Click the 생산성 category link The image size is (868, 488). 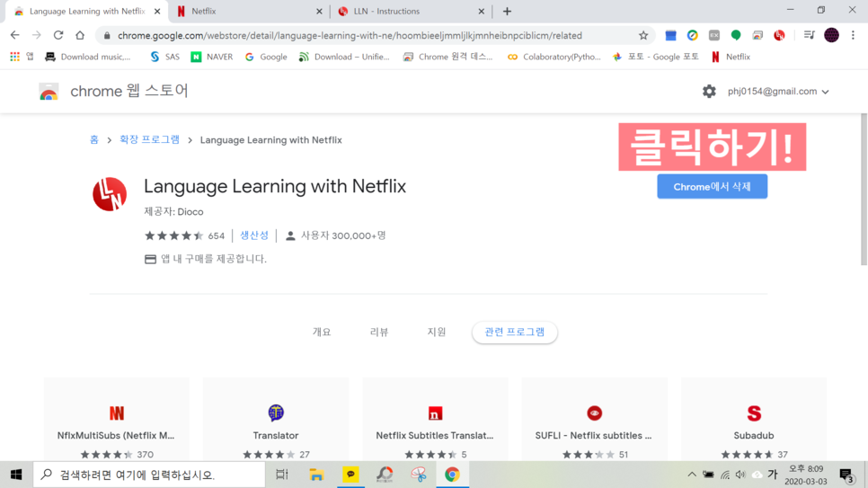[254, 235]
